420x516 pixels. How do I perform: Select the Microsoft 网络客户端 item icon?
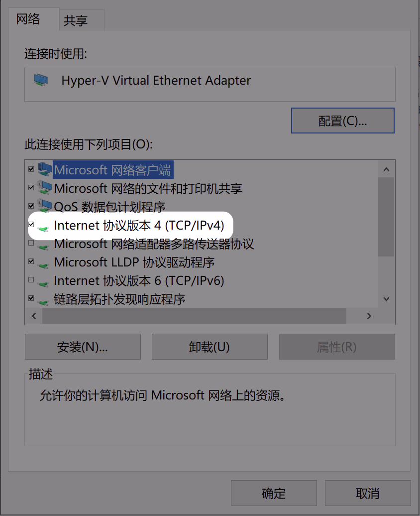click(44, 169)
